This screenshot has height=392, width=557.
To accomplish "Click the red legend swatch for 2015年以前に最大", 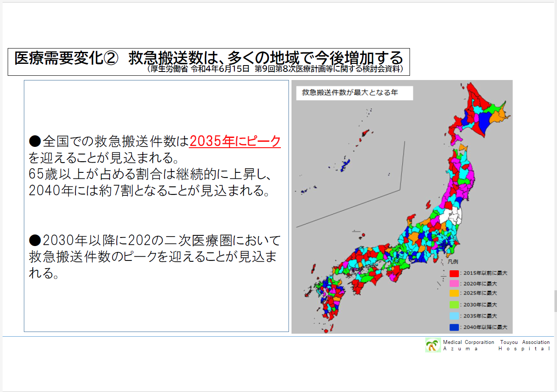I will tap(454, 273).
